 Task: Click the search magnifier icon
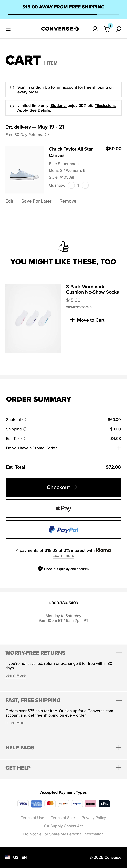point(119,29)
